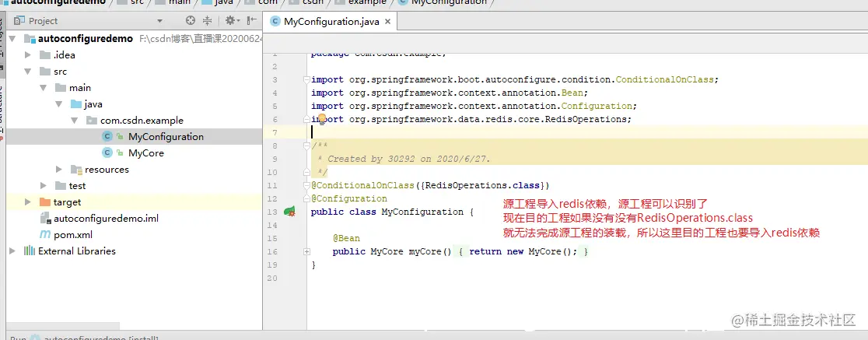Collapse the src folder
The image size is (868, 340).
28,72
